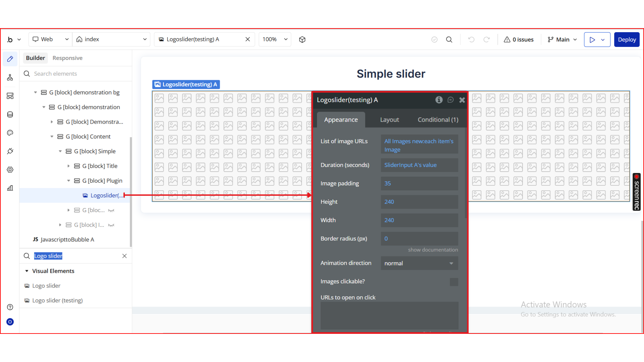
Task: Switch to the Responsive tab
Action: tap(67, 58)
